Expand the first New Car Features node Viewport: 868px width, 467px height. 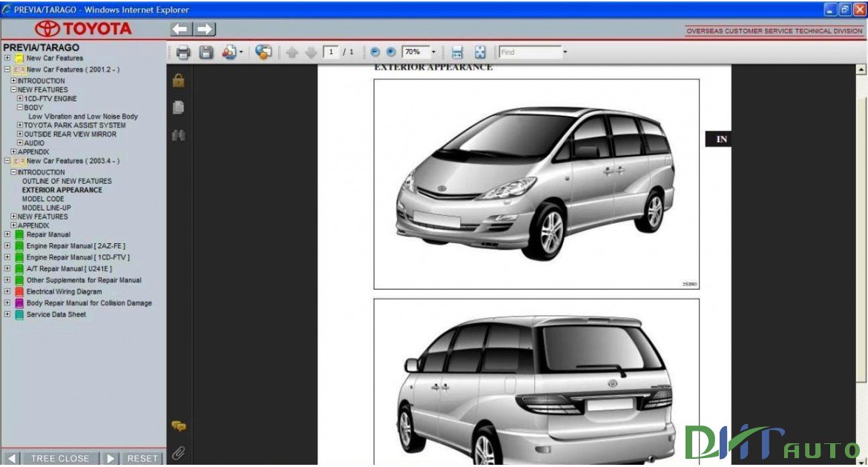(7, 58)
